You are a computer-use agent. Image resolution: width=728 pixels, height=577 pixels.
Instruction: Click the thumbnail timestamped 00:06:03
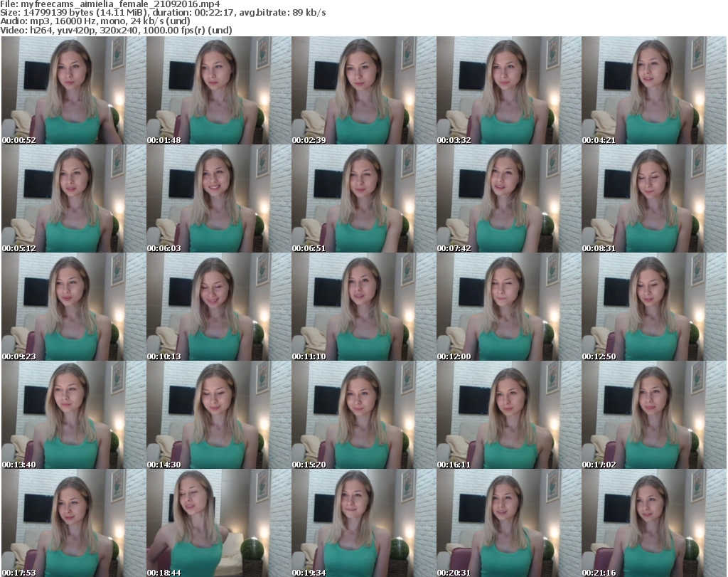click(x=219, y=198)
